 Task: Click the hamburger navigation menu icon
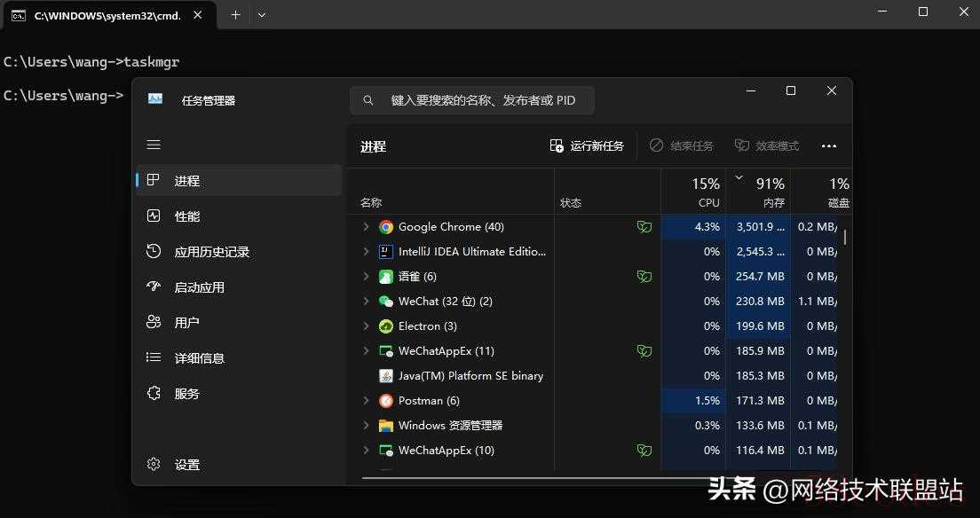coord(154,145)
